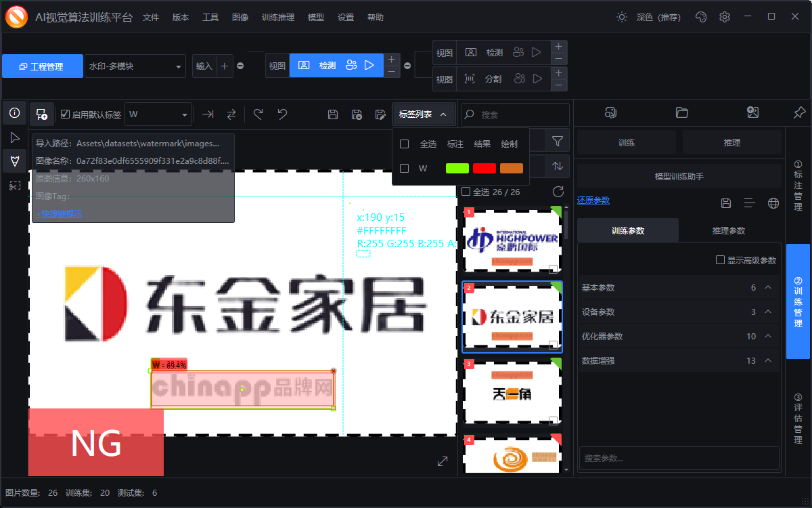Click the skin palette icon in the title bar

click(x=701, y=17)
